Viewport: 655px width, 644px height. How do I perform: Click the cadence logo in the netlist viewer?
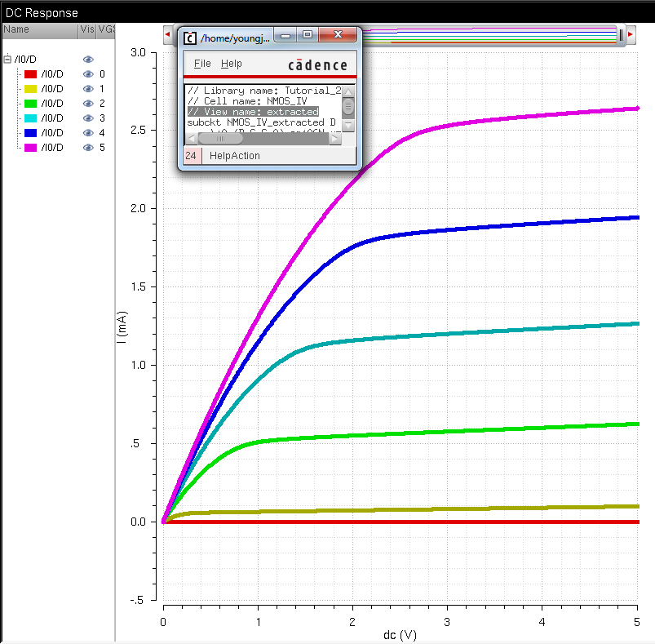(317, 63)
